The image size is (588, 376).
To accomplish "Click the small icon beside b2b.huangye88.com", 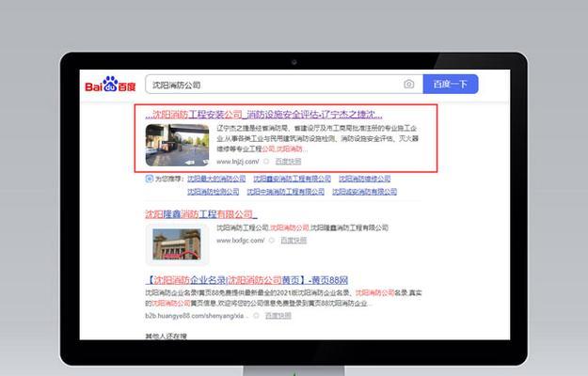I will pyautogui.click(x=256, y=316).
